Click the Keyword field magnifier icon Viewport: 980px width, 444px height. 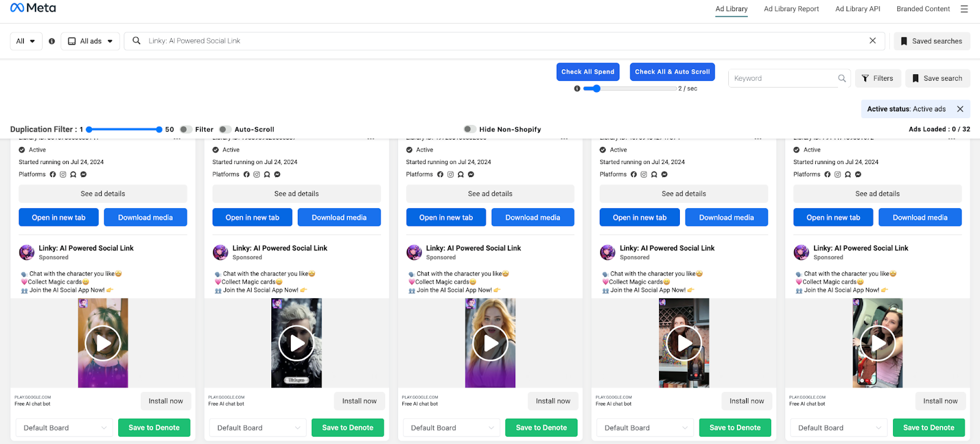pyautogui.click(x=842, y=78)
